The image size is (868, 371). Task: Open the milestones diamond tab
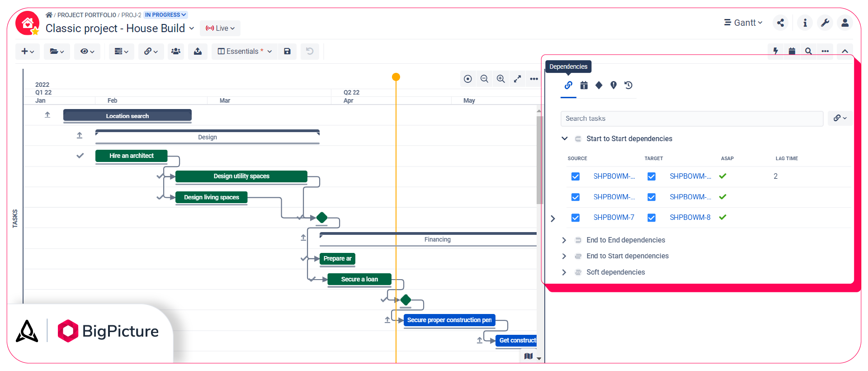(599, 85)
